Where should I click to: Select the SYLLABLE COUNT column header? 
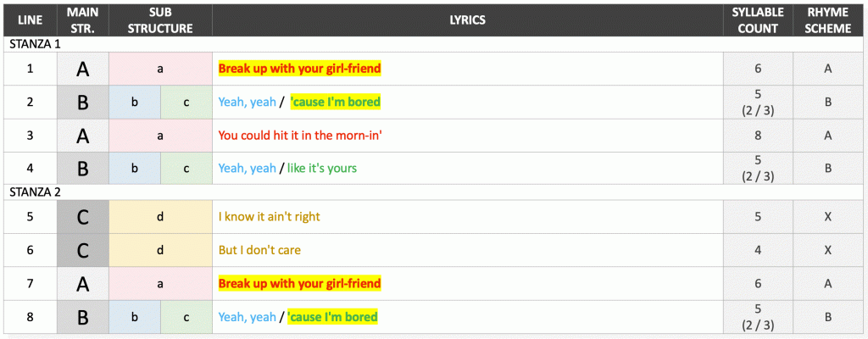tap(758, 20)
